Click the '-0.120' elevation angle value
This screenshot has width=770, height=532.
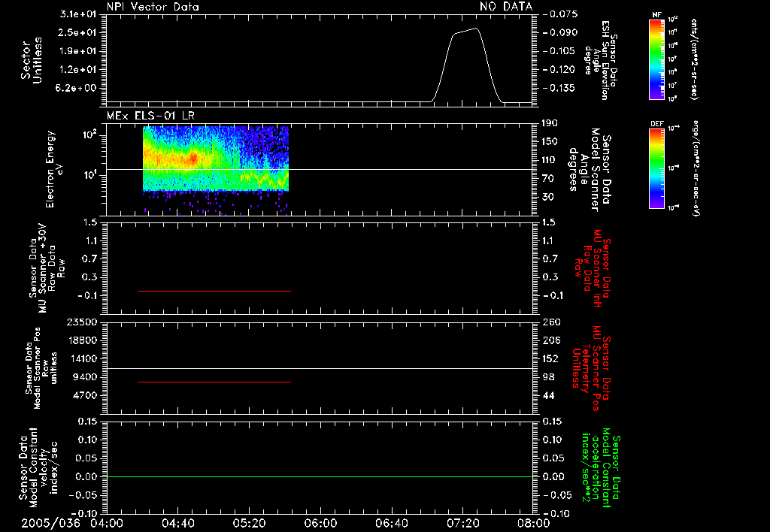coord(561,70)
